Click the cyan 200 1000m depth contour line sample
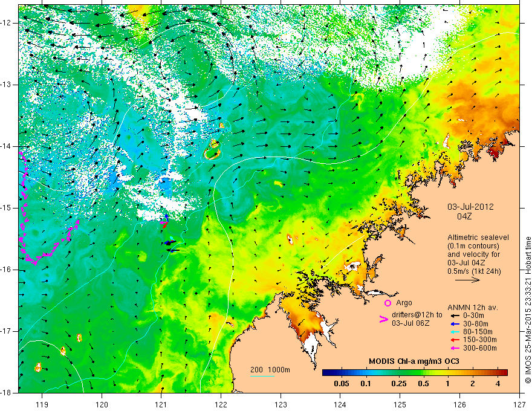 coord(262,376)
